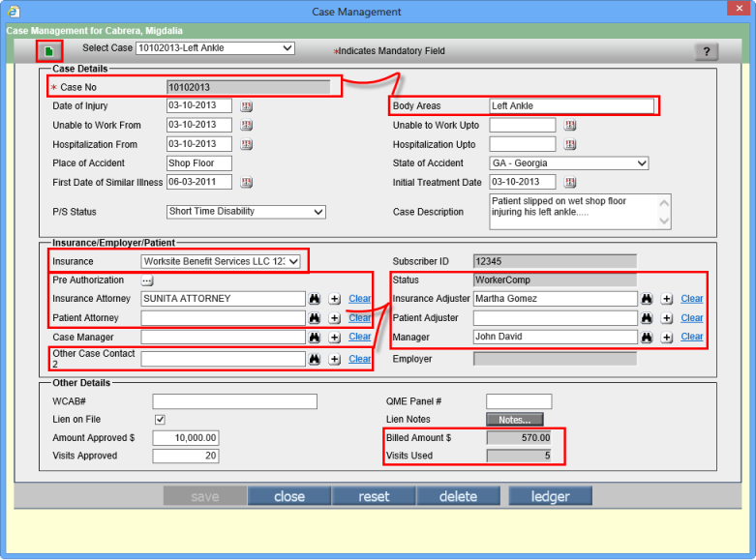Screen dimensions: 756x560
Task: Search Other Case Contact 2 with binoculars
Action: pyautogui.click(x=315, y=359)
